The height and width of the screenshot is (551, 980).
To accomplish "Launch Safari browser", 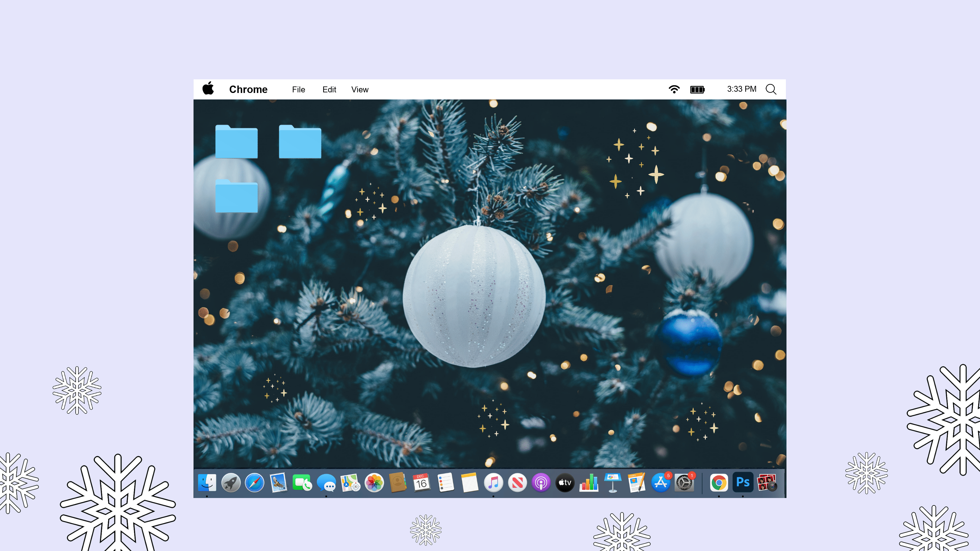I will click(x=254, y=483).
